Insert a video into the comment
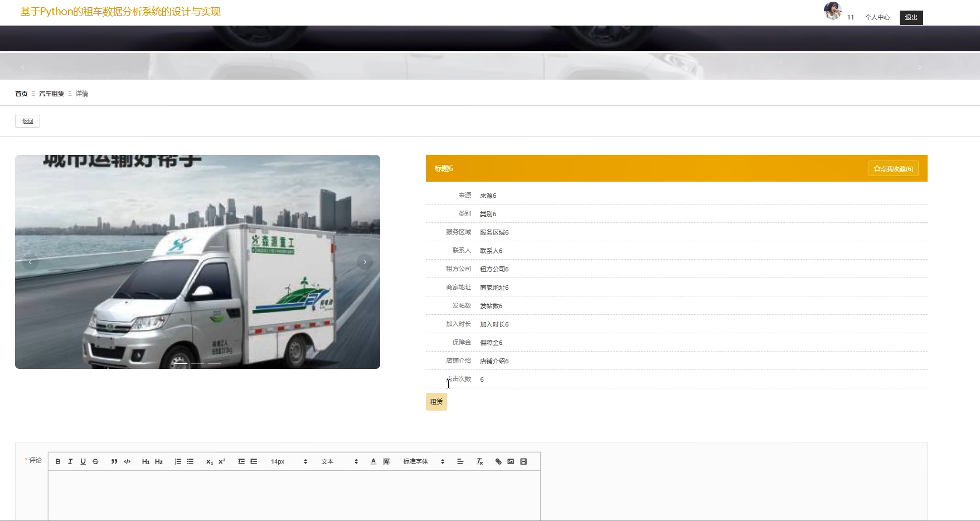This screenshot has width=980, height=521. [523, 461]
